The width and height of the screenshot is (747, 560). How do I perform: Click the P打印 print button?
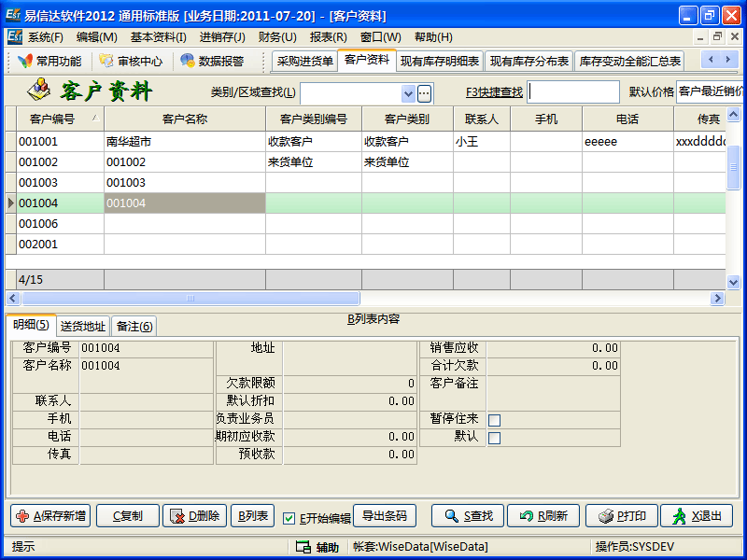tap(621, 516)
